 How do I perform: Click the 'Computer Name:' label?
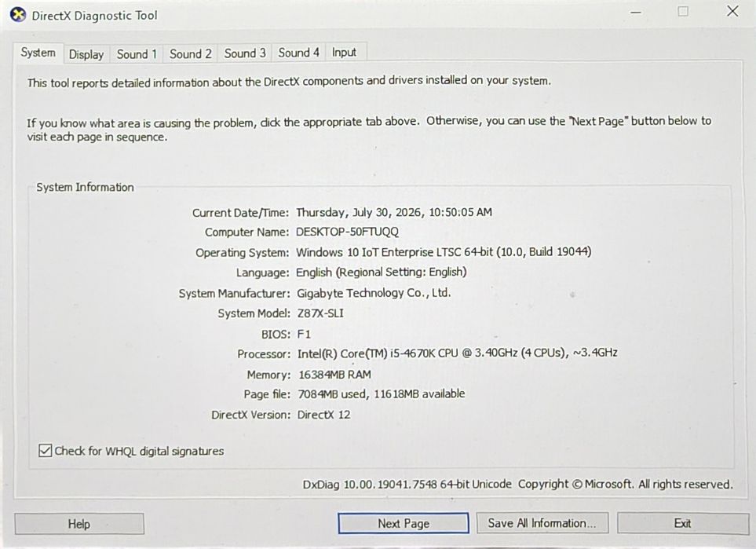247,232
